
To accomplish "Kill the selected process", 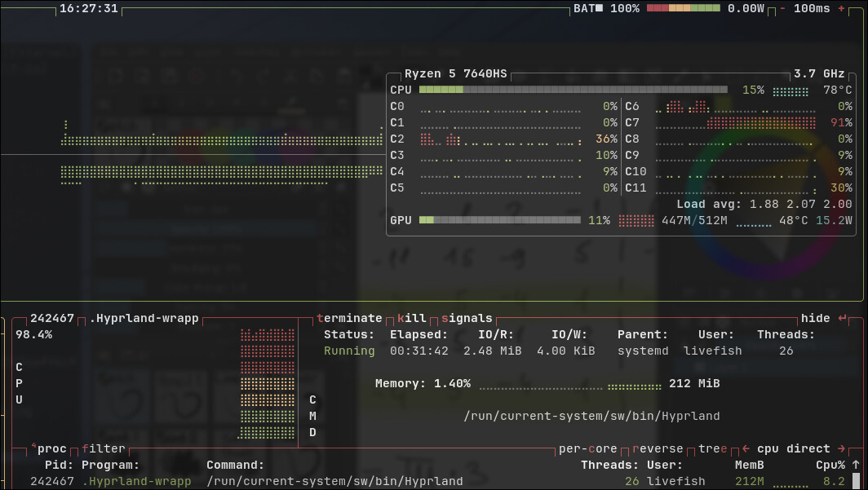I will click(412, 318).
